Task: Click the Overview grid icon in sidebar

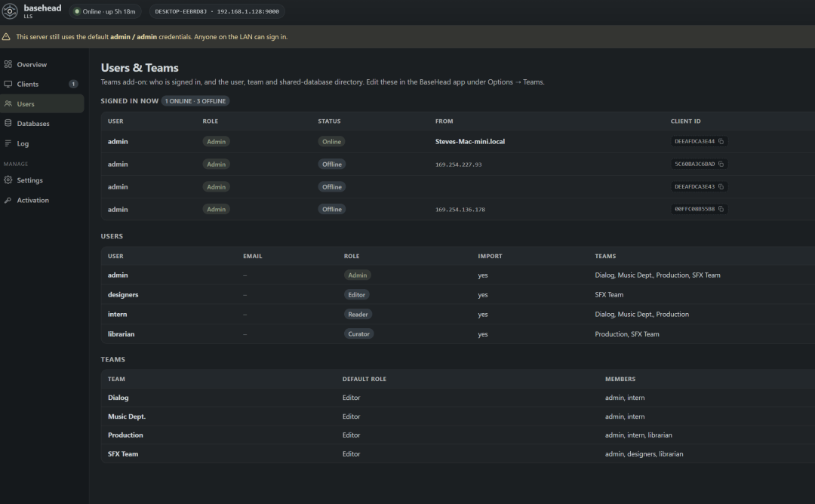Action: 8,64
